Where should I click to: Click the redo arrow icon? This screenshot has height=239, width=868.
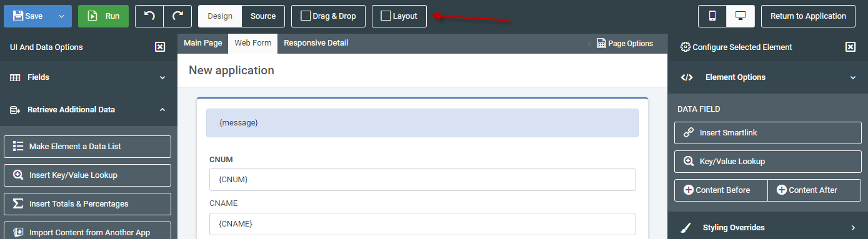177,16
